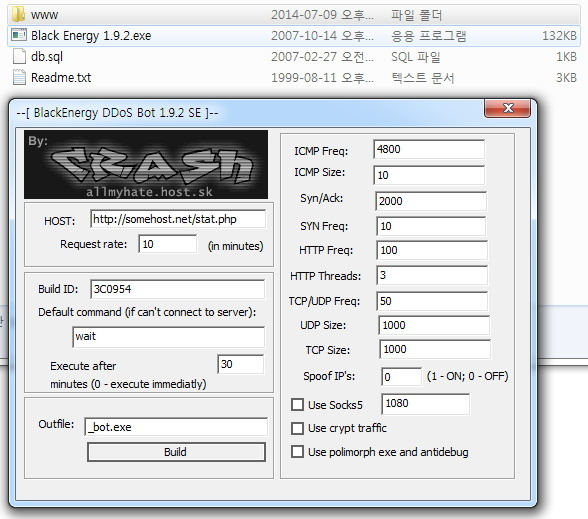Image resolution: width=588 pixels, height=519 pixels.
Task: Click the ICMP Freq field
Action: tap(429, 149)
